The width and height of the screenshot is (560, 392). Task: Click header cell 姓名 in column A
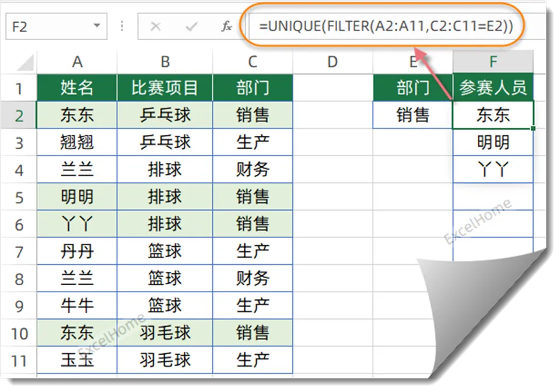(77, 88)
